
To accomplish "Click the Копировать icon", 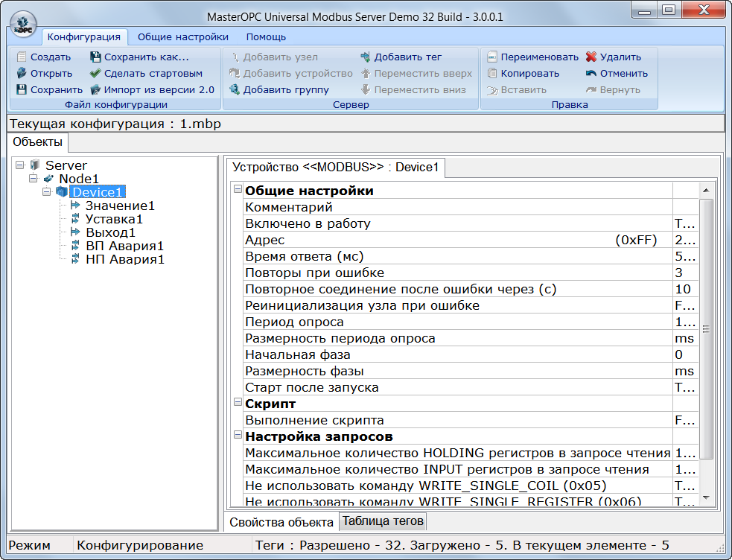I will click(492, 73).
